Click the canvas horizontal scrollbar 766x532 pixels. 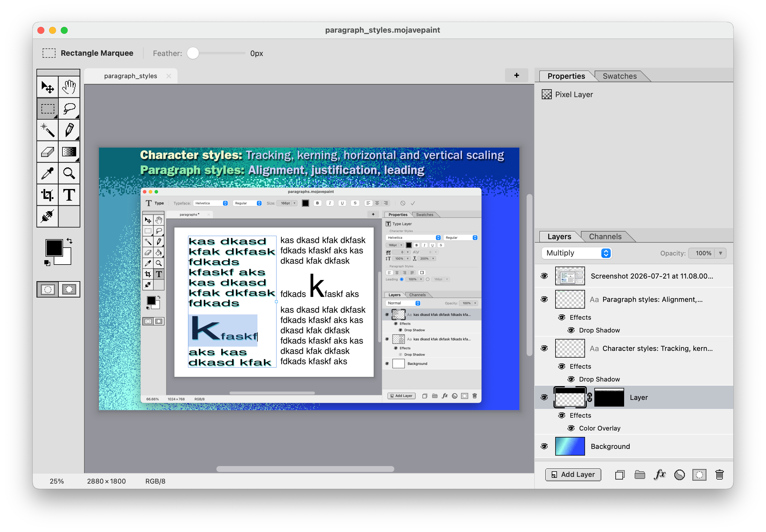pyautogui.click(x=305, y=469)
